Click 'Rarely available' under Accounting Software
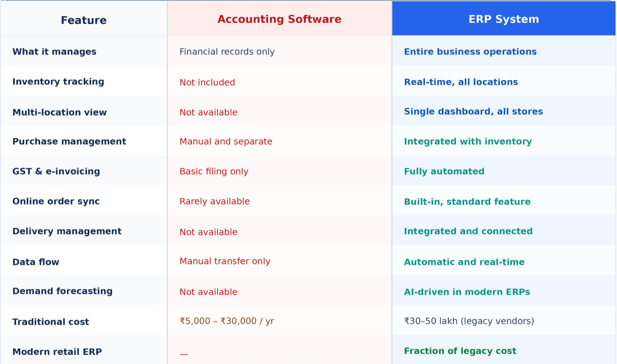This screenshot has width=617, height=364. [x=214, y=202]
